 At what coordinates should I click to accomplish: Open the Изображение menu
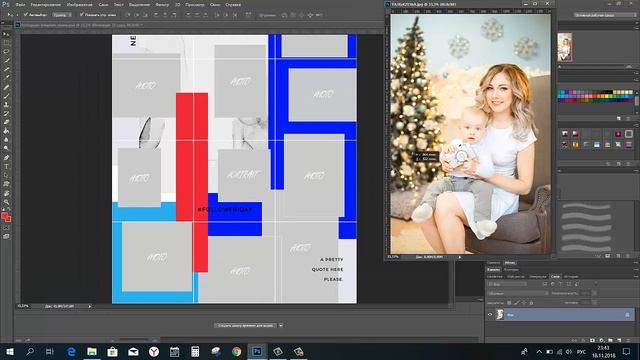click(79, 5)
